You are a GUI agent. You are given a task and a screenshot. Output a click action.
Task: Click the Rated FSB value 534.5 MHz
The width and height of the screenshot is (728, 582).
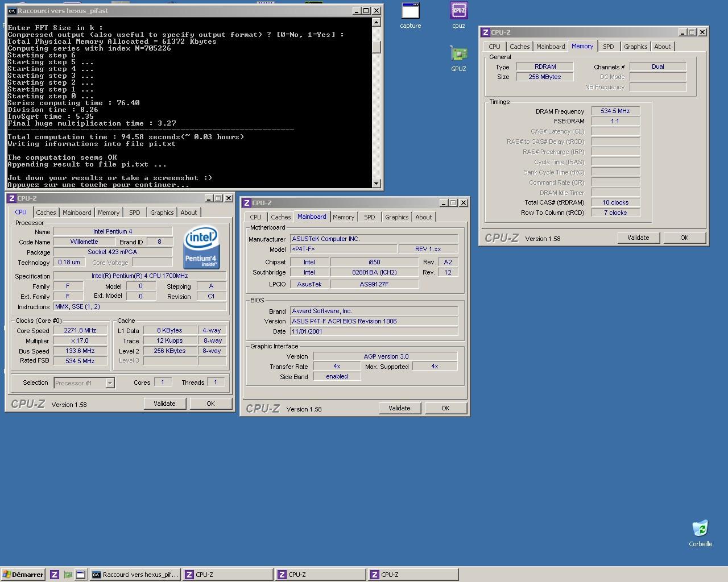pyautogui.click(x=80, y=361)
